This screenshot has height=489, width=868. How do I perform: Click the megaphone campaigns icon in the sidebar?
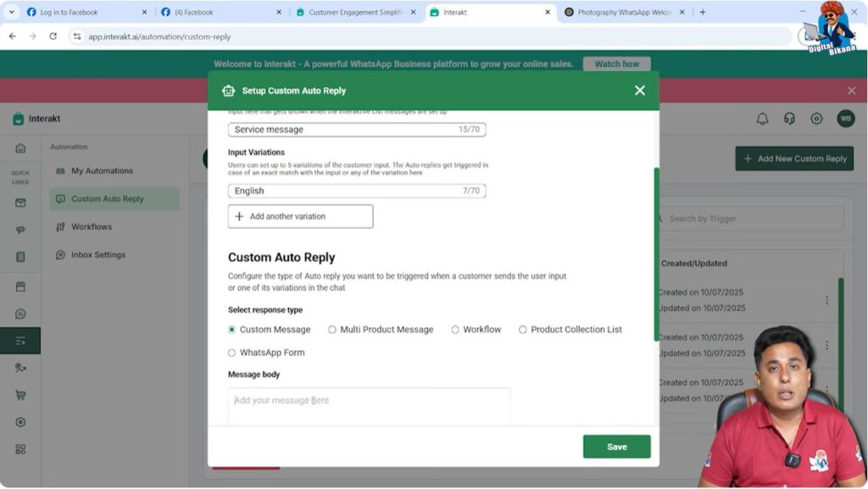coord(21,230)
